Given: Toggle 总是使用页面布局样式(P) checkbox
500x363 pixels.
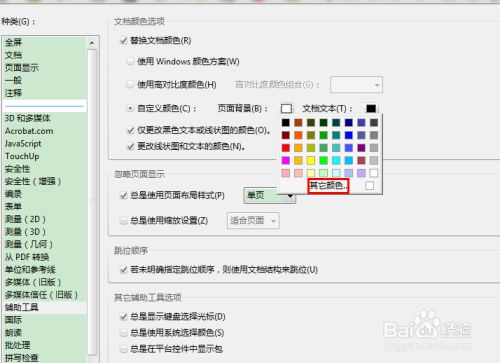Looking at the screenshot, I should point(124,195).
